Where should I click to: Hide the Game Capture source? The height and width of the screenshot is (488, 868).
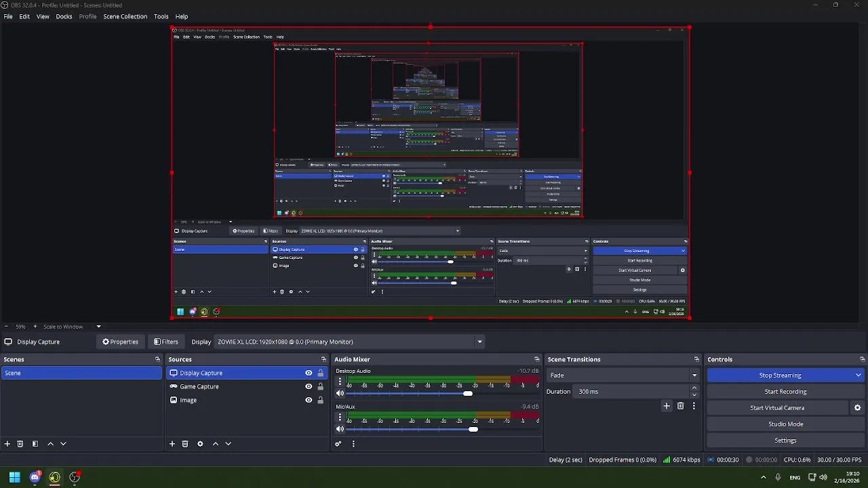coord(309,386)
